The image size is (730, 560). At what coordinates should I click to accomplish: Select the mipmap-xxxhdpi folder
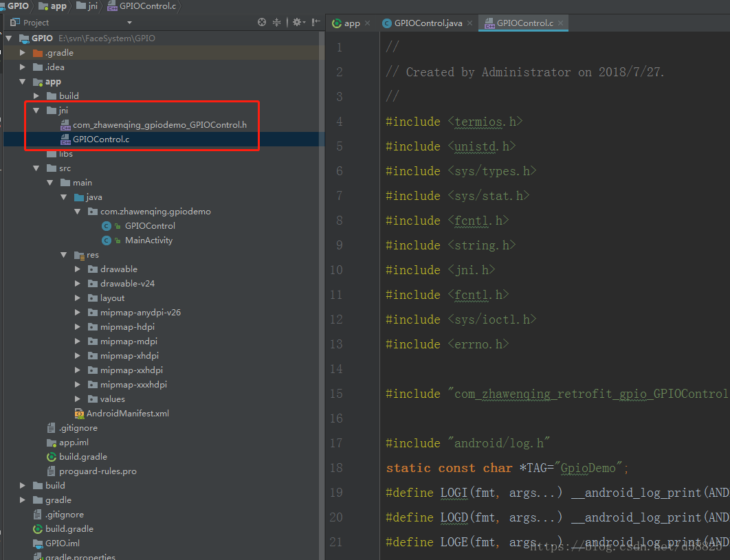[133, 385]
